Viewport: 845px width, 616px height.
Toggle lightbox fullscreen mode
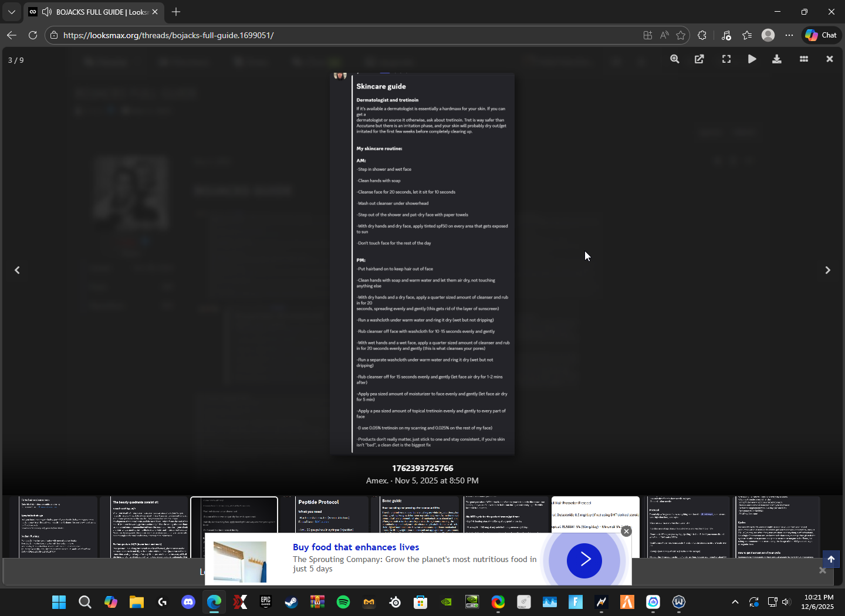tap(726, 59)
